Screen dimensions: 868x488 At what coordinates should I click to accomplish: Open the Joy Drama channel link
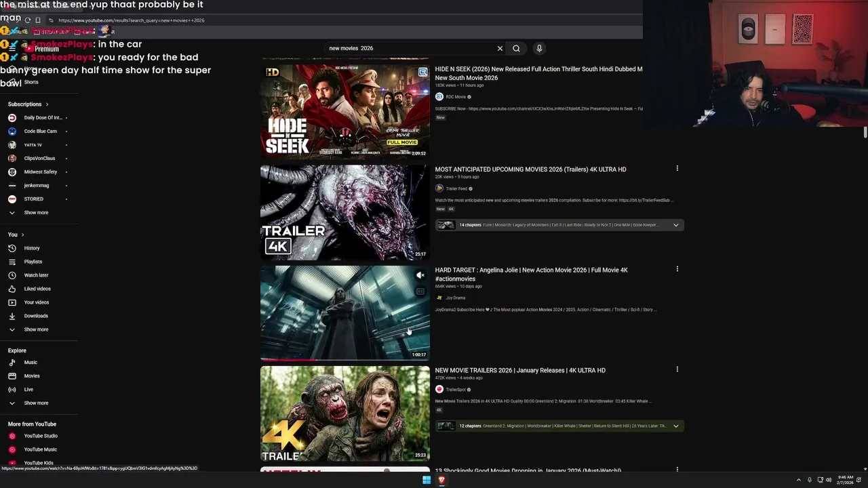(x=456, y=298)
